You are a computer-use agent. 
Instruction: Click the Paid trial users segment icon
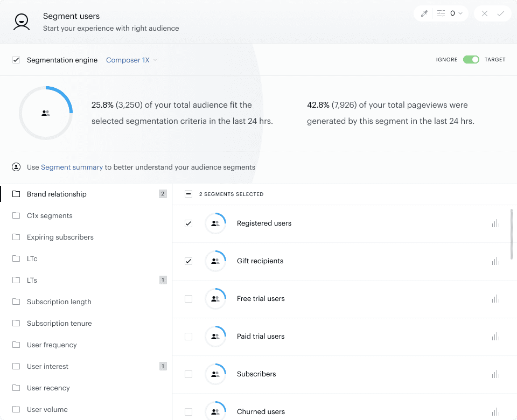click(x=215, y=337)
